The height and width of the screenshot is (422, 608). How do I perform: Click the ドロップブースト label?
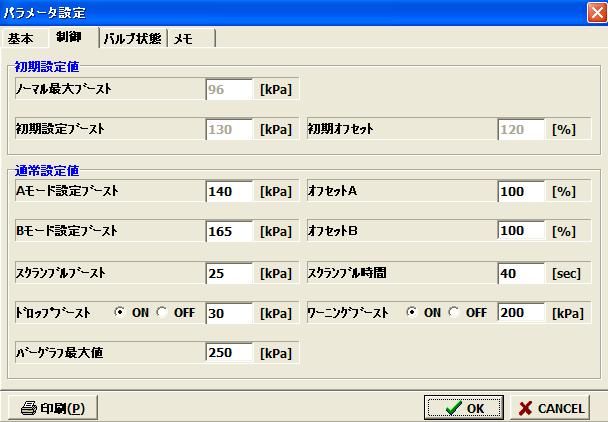53,313
